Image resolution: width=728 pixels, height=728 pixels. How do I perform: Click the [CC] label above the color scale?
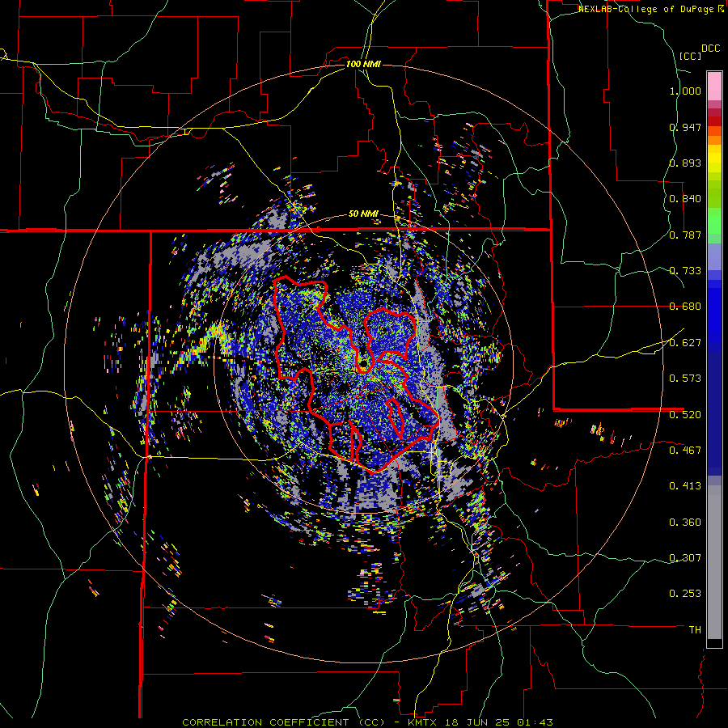click(x=690, y=56)
